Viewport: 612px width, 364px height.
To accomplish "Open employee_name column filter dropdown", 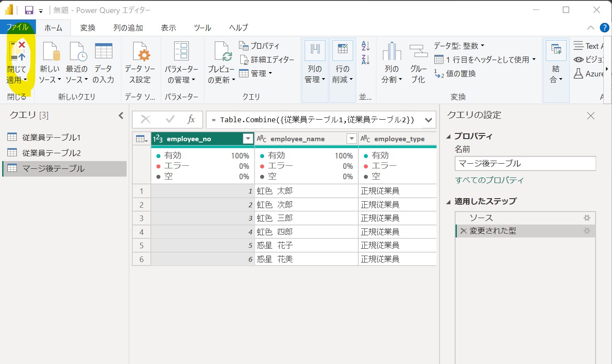I will [352, 139].
